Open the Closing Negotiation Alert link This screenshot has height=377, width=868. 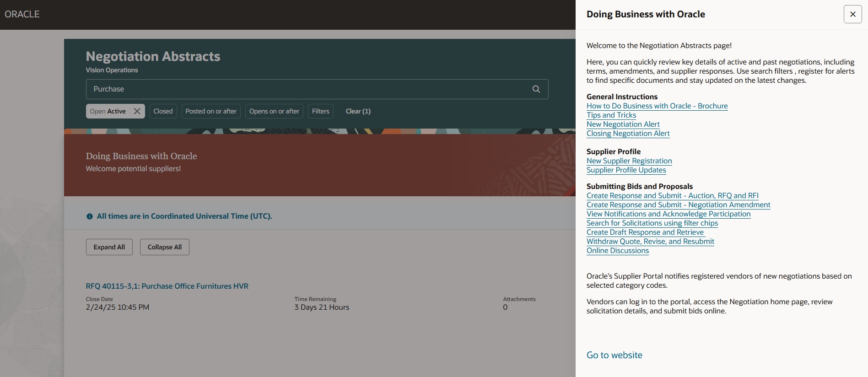[628, 133]
